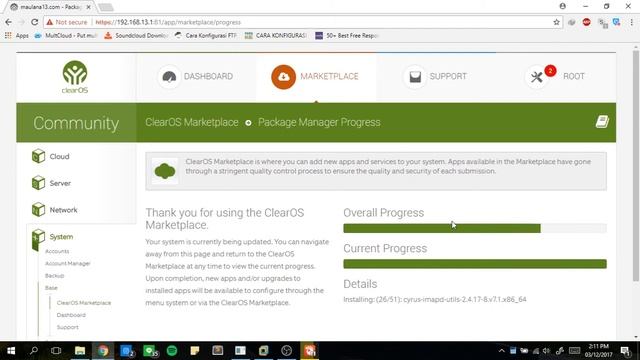Open Windows taskbar search
The width and height of the screenshot is (640, 360).
pos(34,351)
